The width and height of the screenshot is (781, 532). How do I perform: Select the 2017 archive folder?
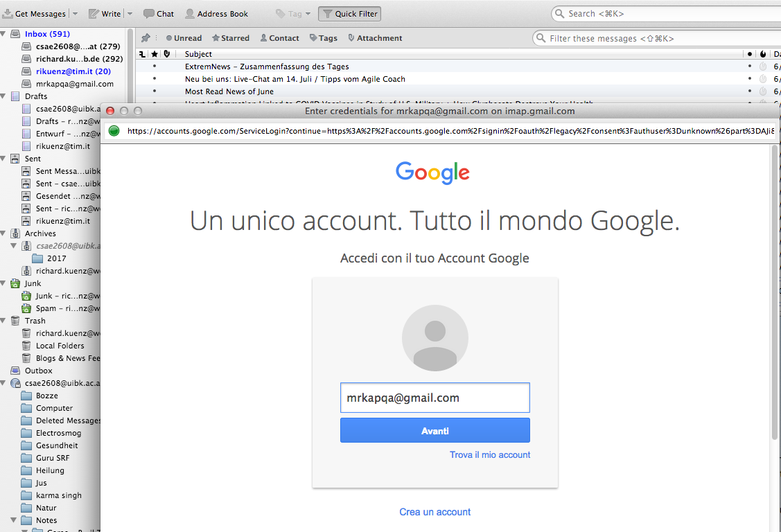[56, 258]
